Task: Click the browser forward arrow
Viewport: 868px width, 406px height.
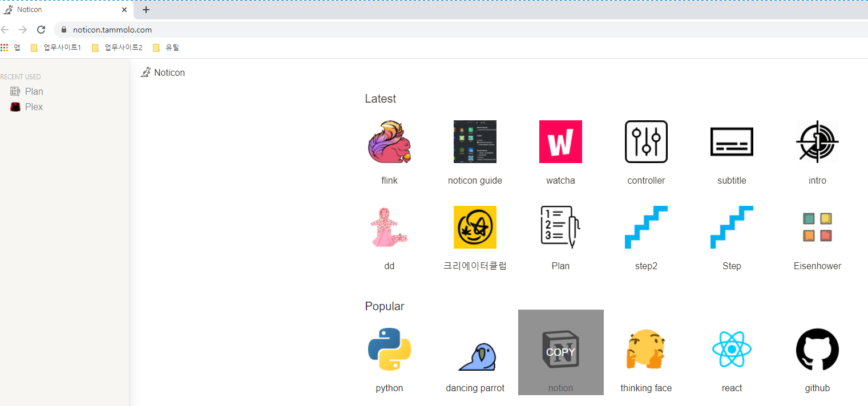Action: click(23, 30)
